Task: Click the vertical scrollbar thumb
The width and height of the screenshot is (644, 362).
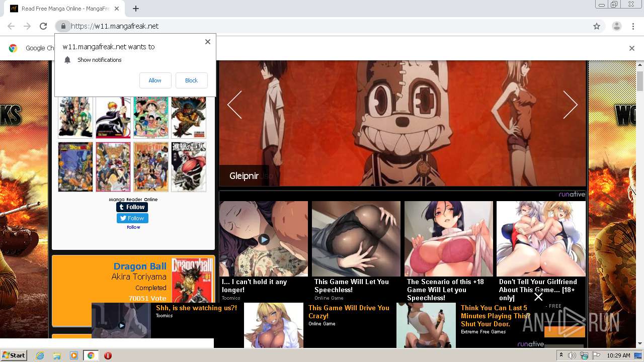Action: (x=640, y=80)
